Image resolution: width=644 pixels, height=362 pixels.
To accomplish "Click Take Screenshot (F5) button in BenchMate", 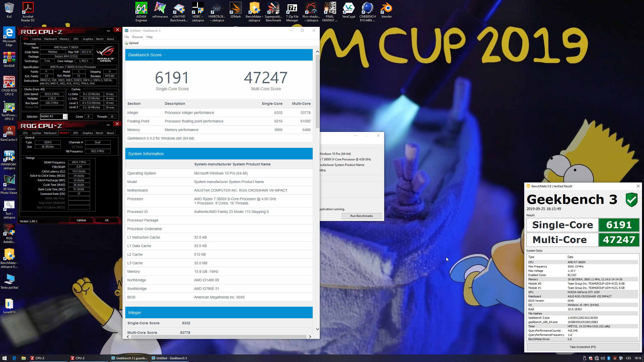I will click(583, 347).
